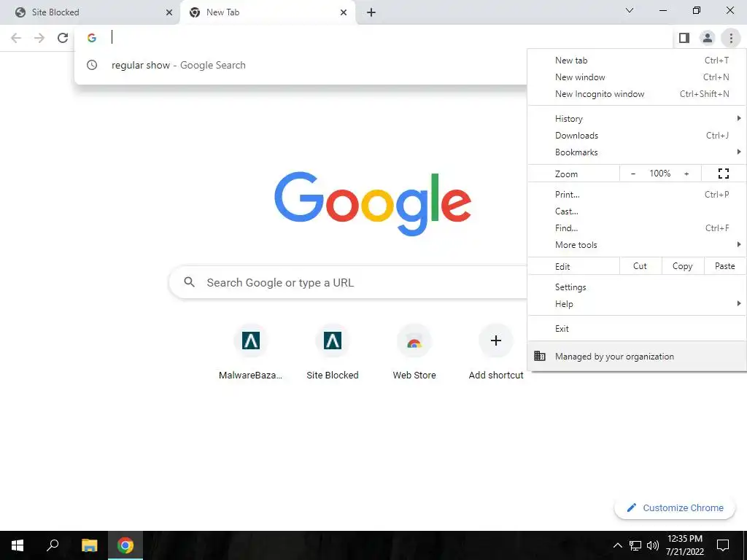Image resolution: width=747 pixels, height=560 pixels.
Task: Close the Site Blocked tab
Action: pyautogui.click(x=169, y=13)
